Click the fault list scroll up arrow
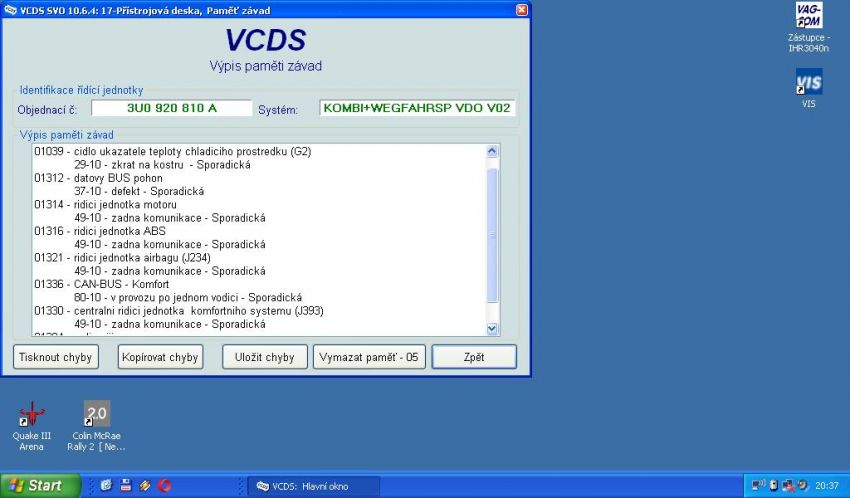 (x=492, y=151)
